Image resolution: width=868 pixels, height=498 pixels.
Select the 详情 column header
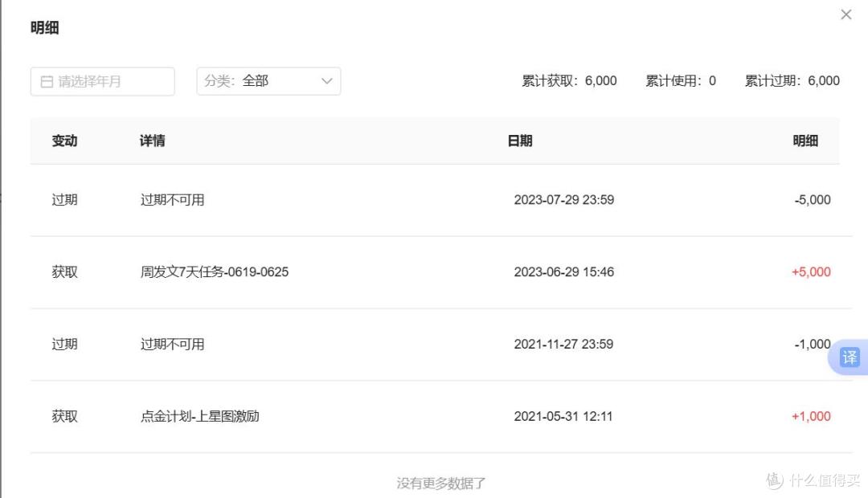click(152, 141)
